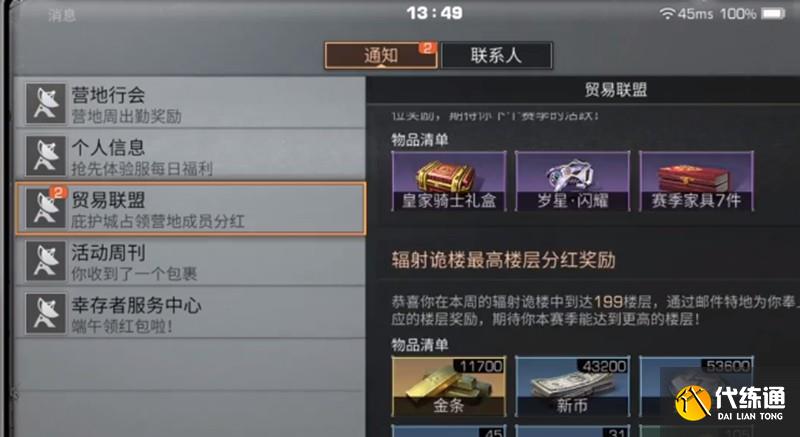This screenshot has height=437, width=800.
Task: Select the 个人信息 satellite dish icon
Action: pyautogui.click(x=46, y=156)
